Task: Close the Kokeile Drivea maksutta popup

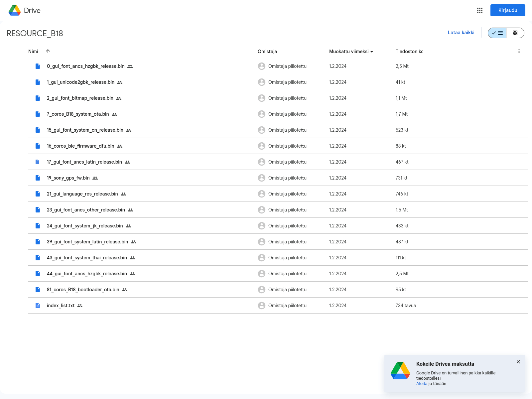Action: click(518, 362)
